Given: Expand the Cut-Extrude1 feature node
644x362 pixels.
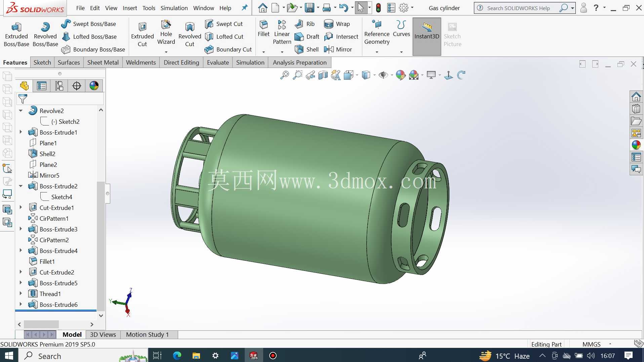Looking at the screenshot, I should click(x=21, y=208).
